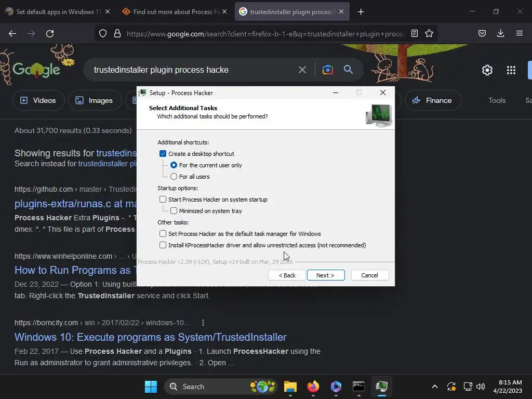The width and height of the screenshot is (532, 399).
Task: Click the Google magnifier search icon
Action: coord(349,70)
